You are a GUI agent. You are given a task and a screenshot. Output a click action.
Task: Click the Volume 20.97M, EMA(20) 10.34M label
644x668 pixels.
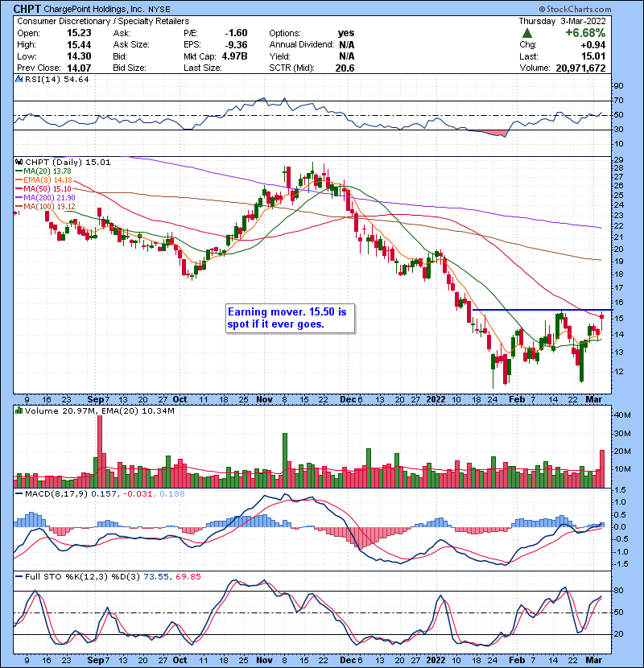[x=99, y=411]
